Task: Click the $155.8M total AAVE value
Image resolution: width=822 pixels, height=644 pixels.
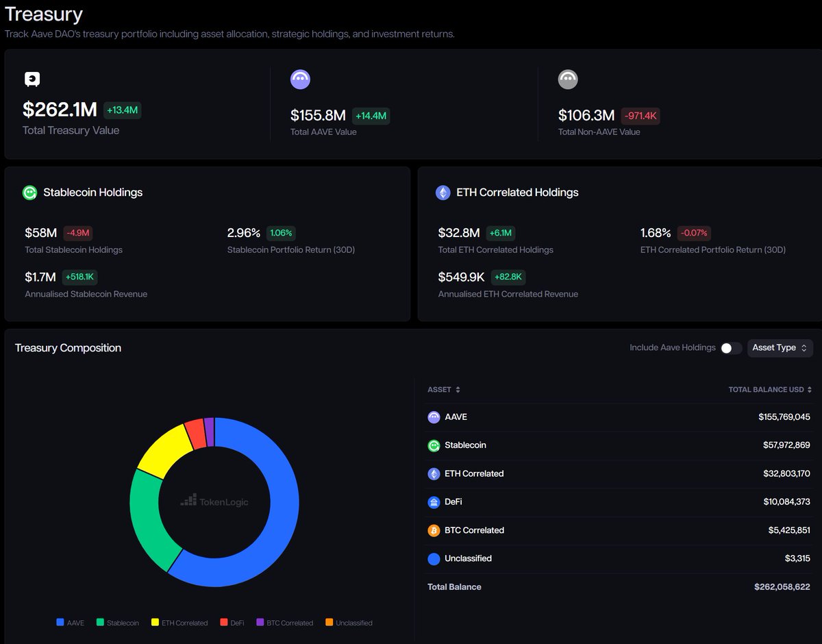Action: click(x=318, y=116)
